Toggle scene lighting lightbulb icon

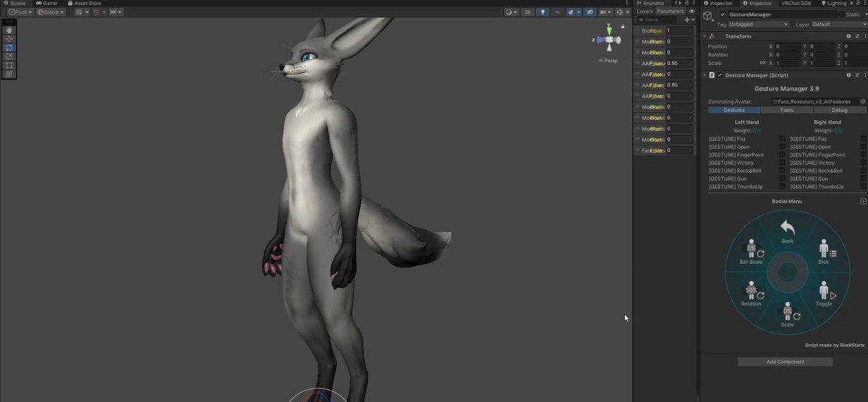[543, 12]
